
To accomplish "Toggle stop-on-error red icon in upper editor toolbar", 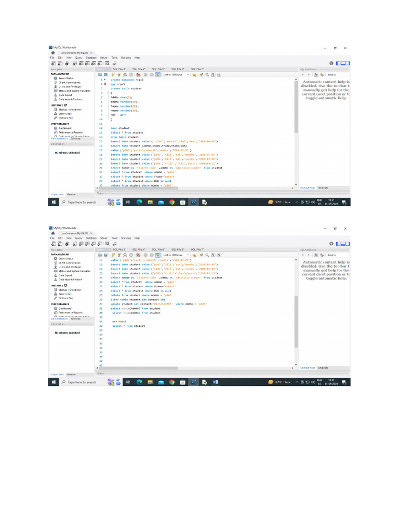I will 138,75.
